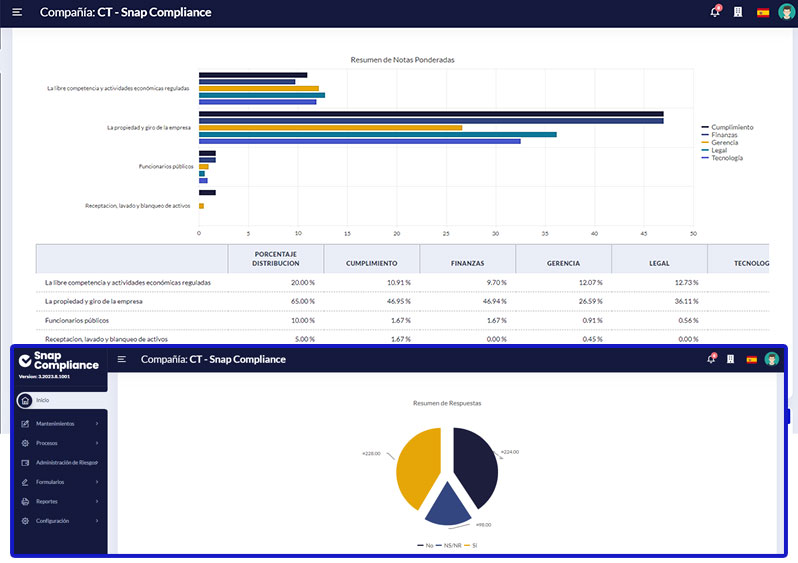Viewport: 798px width, 563px height.
Task: Click the Administración de Riesgos icon
Action: pyautogui.click(x=25, y=463)
